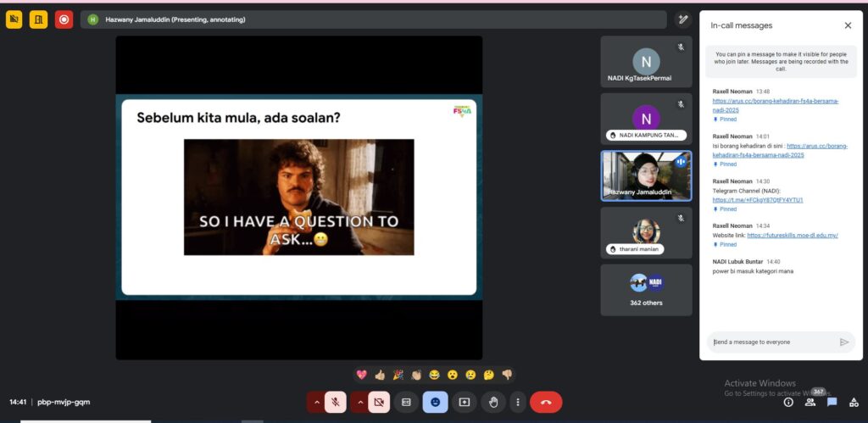Turn on the camera
The width and height of the screenshot is (868, 423).
pyautogui.click(x=378, y=402)
